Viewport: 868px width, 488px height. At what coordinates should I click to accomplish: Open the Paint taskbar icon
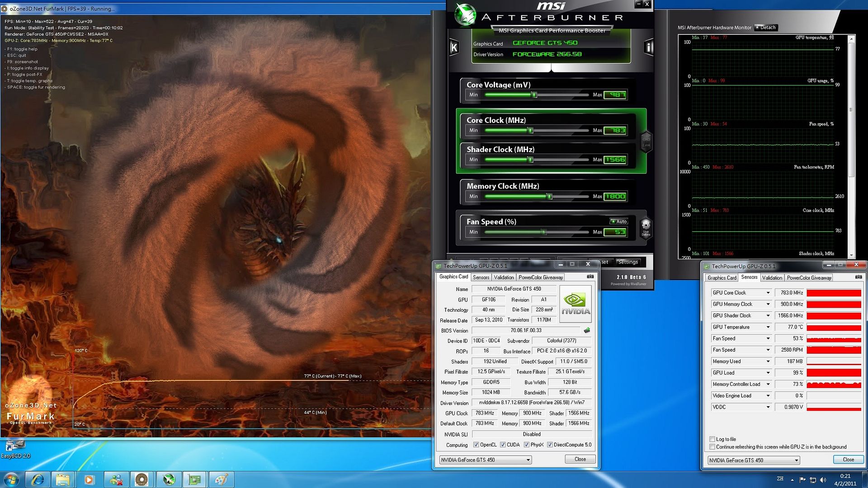click(x=222, y=479)
